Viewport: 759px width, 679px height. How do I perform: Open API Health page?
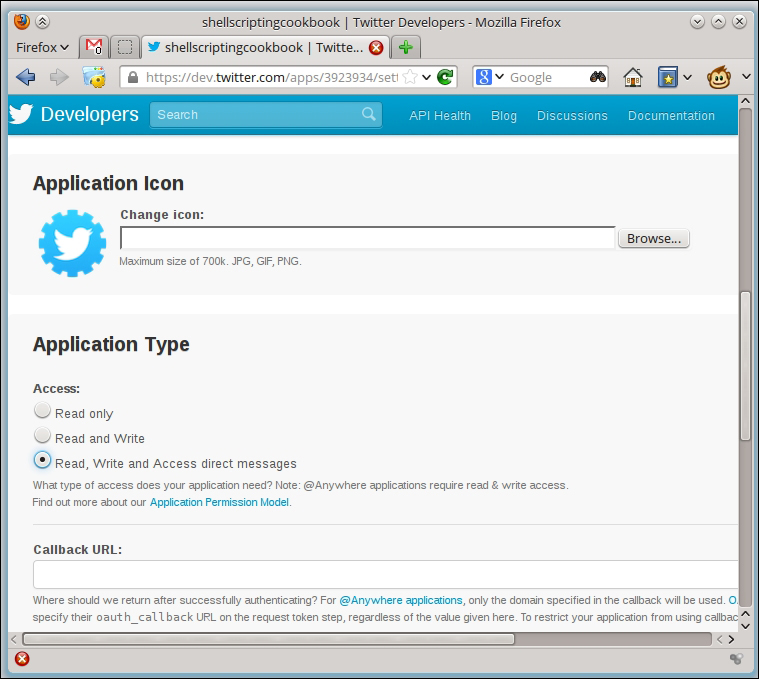tap(440, 116)
